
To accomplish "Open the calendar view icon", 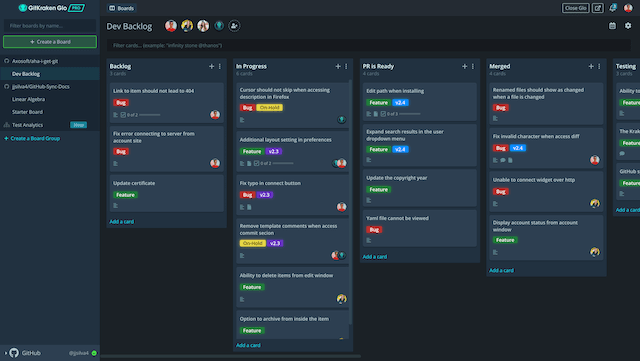I will [x=612, y=26].
